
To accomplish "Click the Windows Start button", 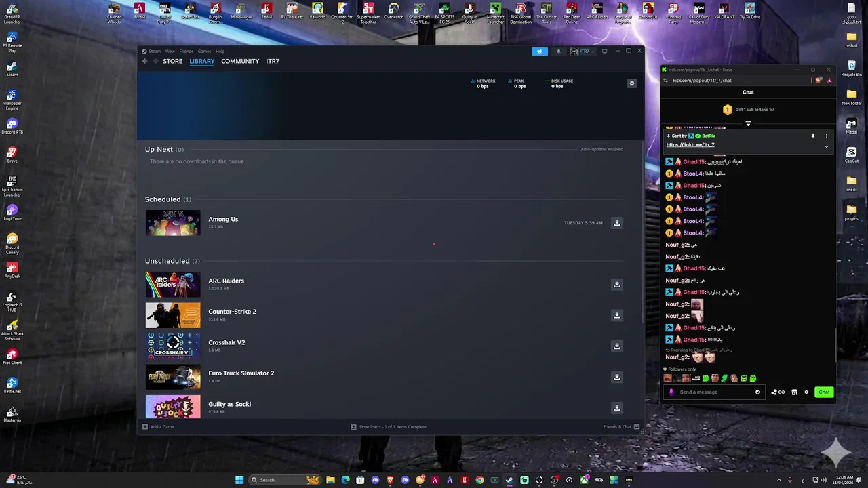I will coord(239,480).
